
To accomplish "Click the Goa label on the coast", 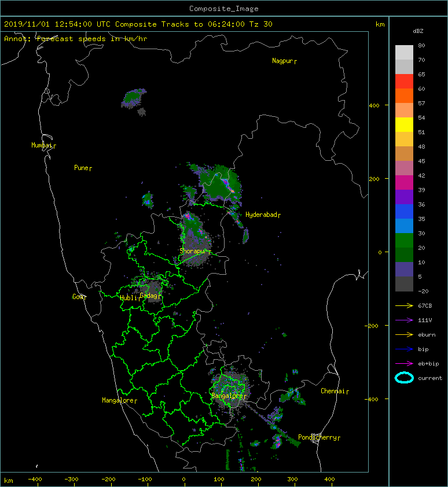I will point(79,297).
